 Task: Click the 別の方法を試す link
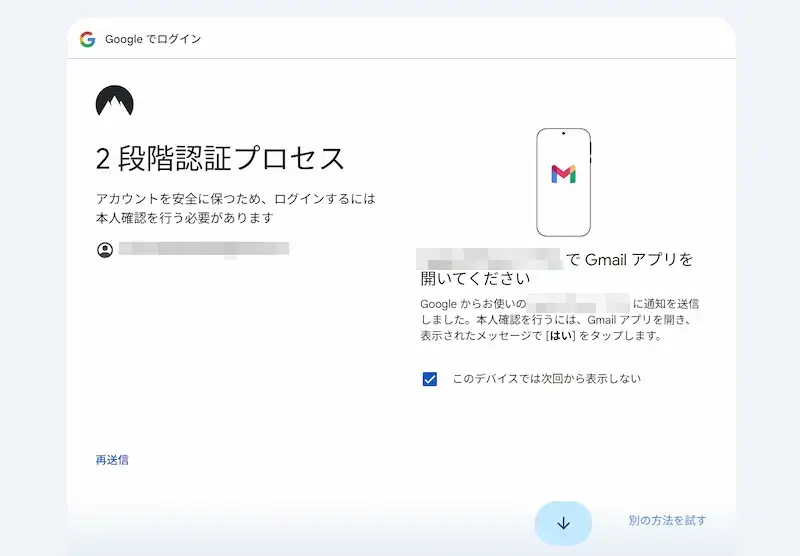667,520
